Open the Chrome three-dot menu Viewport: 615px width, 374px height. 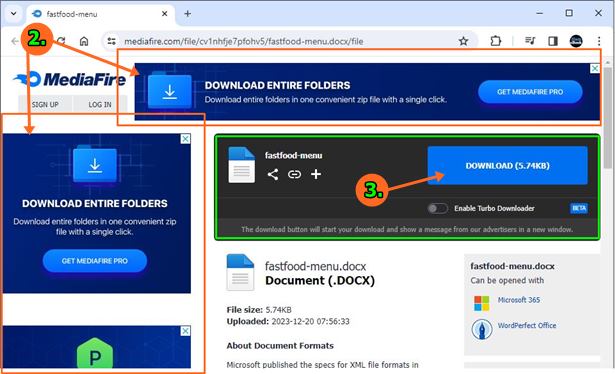tap(599, 41)
